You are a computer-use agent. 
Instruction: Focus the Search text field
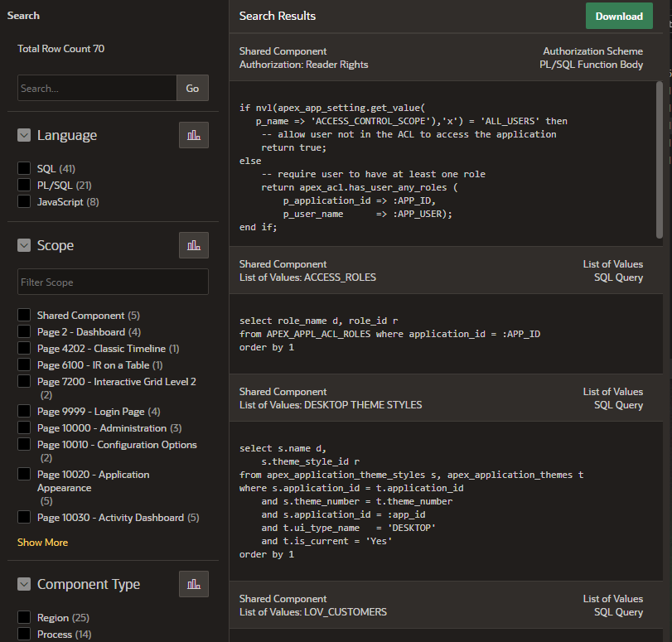coord(97,88)
